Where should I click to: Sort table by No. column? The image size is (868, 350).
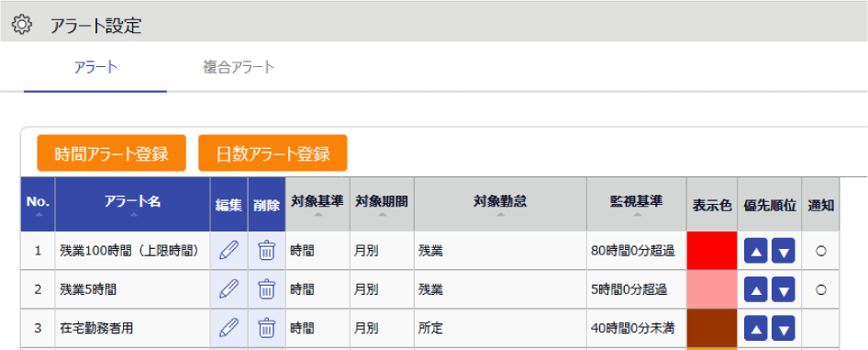tap(39, 204)
